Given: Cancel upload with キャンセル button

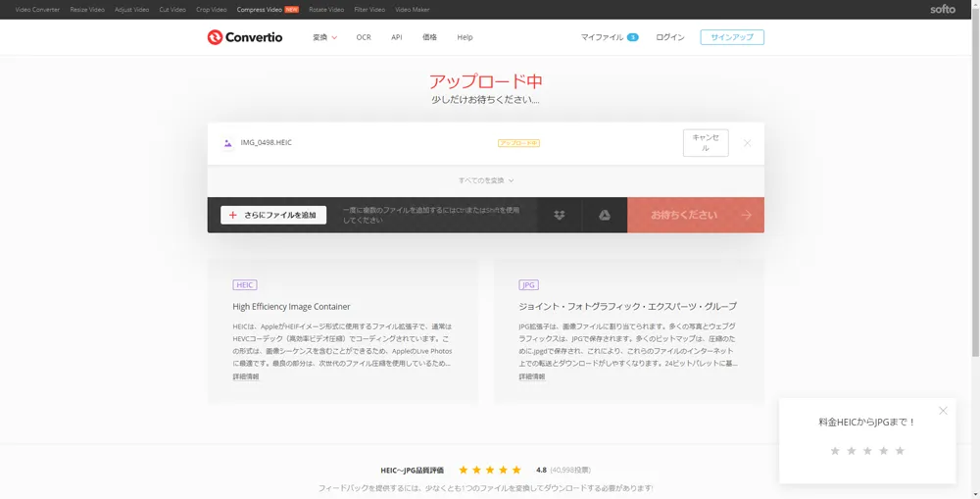Looking at the screenshot, I should click(x=706, y=143).
